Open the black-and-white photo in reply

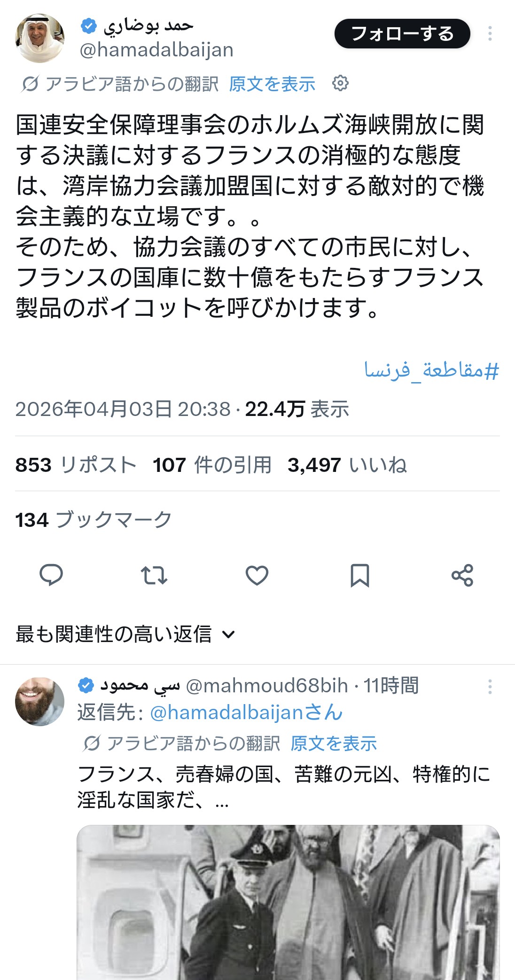pos(288,902)
